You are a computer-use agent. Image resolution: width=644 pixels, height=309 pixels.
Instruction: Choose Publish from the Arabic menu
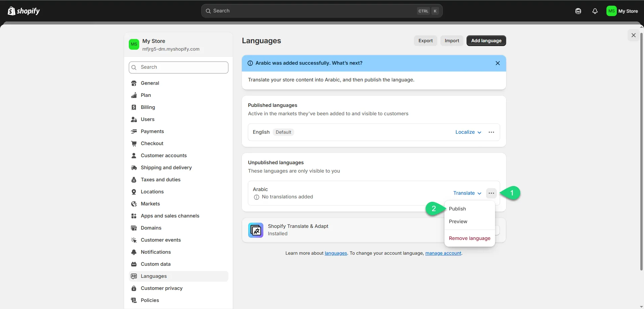click(x=457, y=208)
